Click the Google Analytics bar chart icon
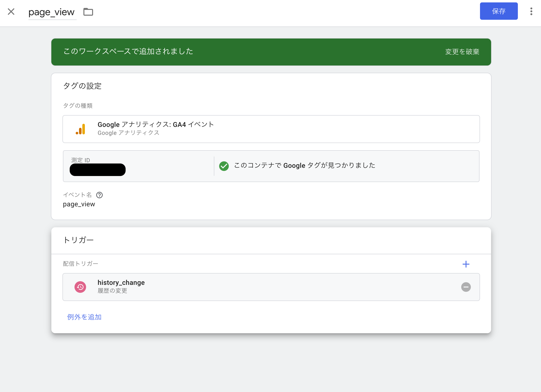The height and width of the screenshot is (392, 541). click(x=81, y=129)
